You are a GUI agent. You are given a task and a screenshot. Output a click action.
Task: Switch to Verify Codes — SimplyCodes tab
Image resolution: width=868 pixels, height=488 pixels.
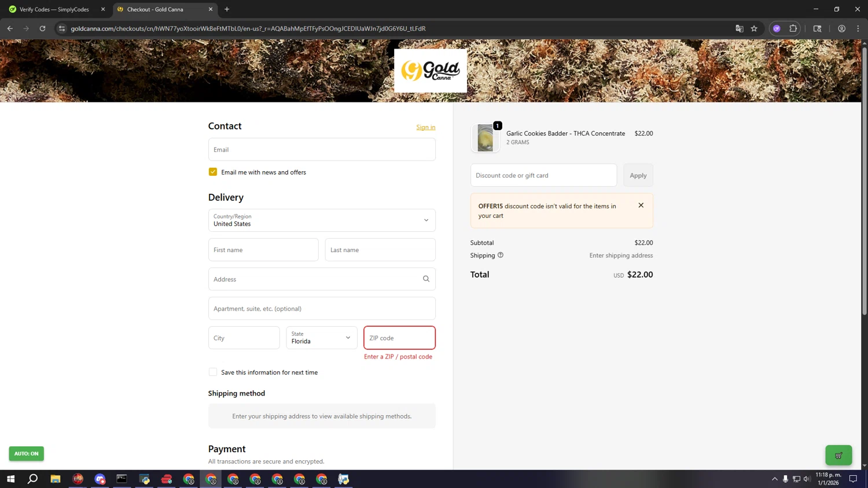54,9
